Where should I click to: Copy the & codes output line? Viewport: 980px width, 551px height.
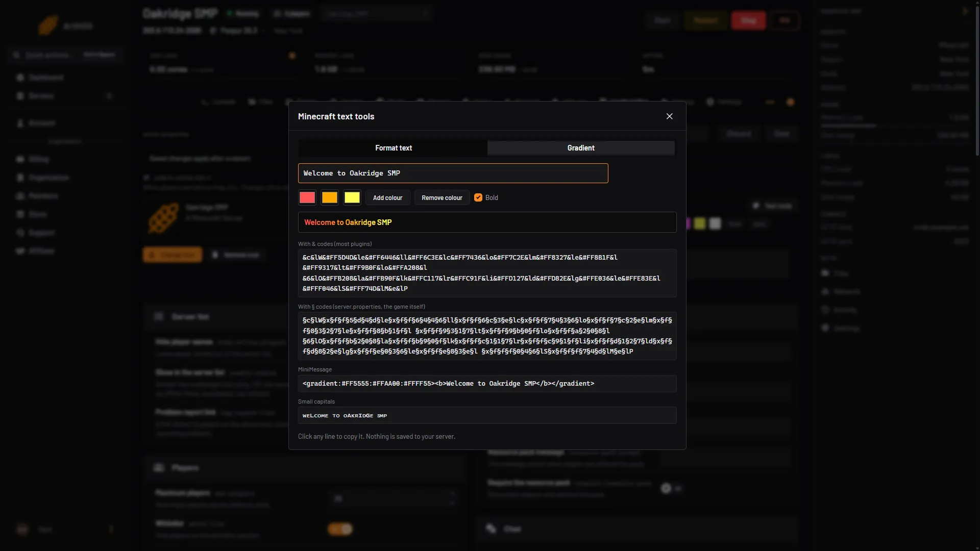[x=487, y=273]
